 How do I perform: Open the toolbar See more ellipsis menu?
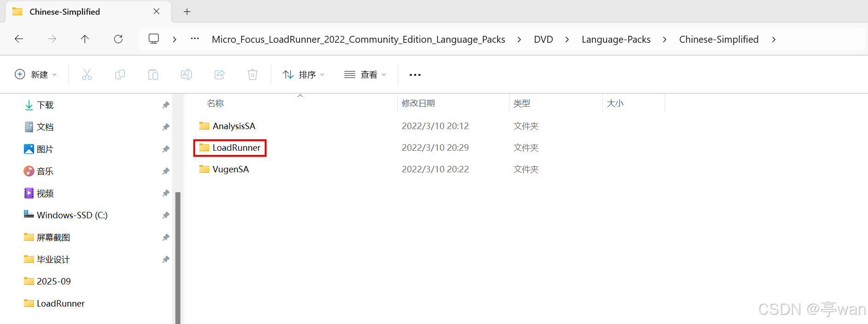click(x=415, y=75)
